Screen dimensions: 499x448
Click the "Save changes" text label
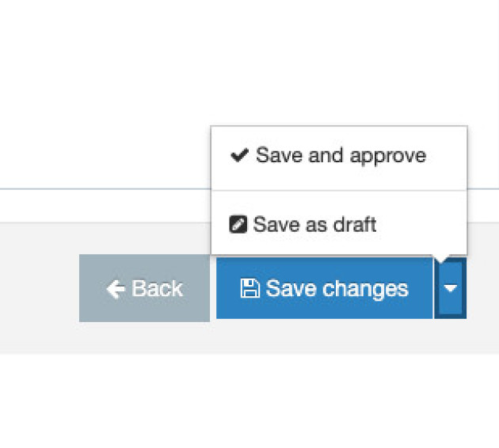coord(337,289)
